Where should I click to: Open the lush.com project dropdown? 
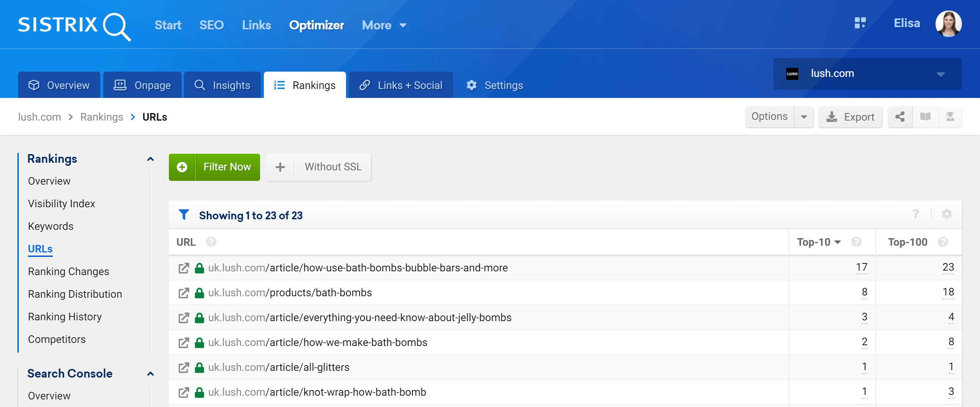pyautogui.click(x=867, y=74)
